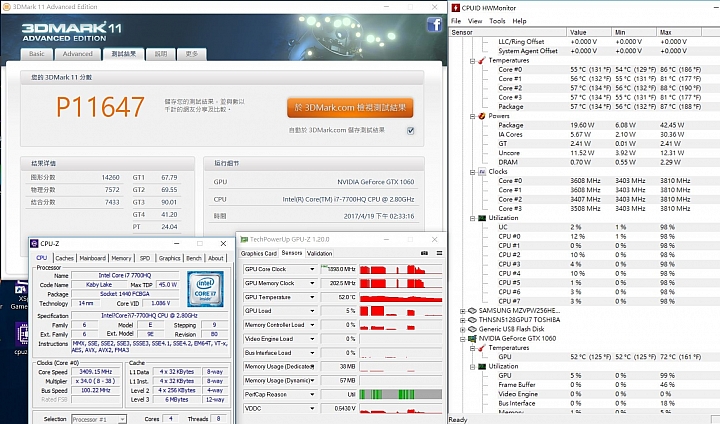The width and height of the screenshot is (720, 424).
Task: Open the Video Engine Load dropdown
Action: (312, 339)
